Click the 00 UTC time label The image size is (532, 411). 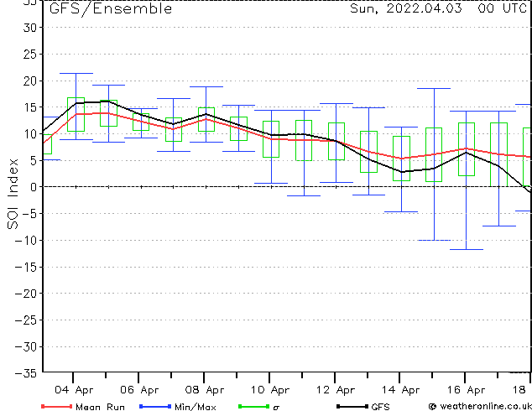(x=503, y=8)
